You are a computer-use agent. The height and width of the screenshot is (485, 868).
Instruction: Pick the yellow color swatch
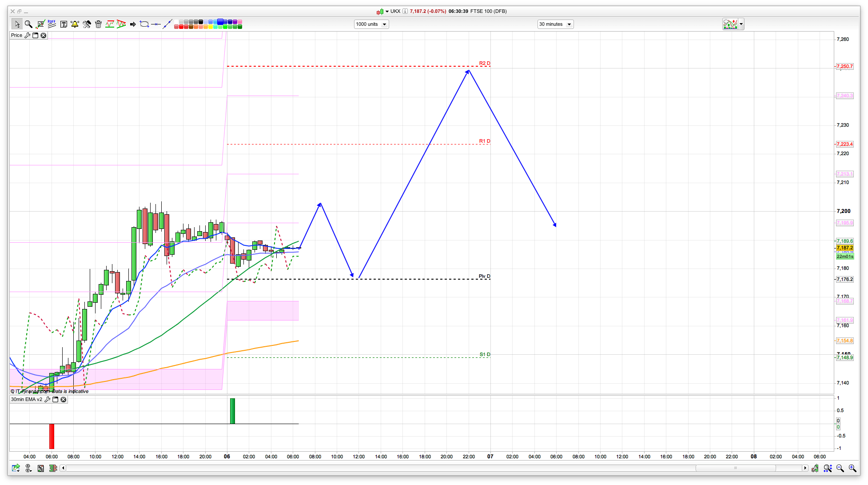[210, 27]
